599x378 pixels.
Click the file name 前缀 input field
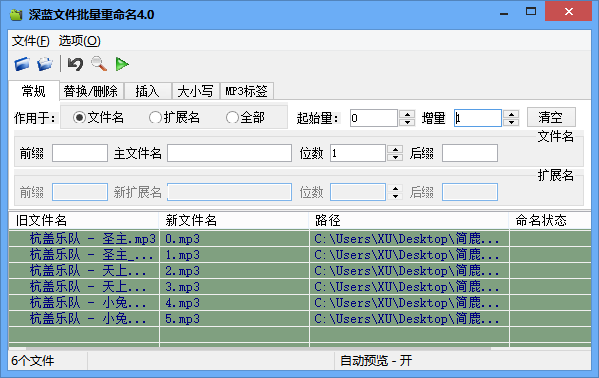80,153
